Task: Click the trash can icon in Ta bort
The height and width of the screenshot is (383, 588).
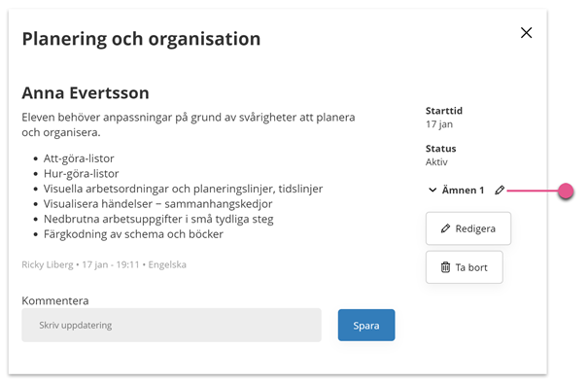Action: coord(445,267)
